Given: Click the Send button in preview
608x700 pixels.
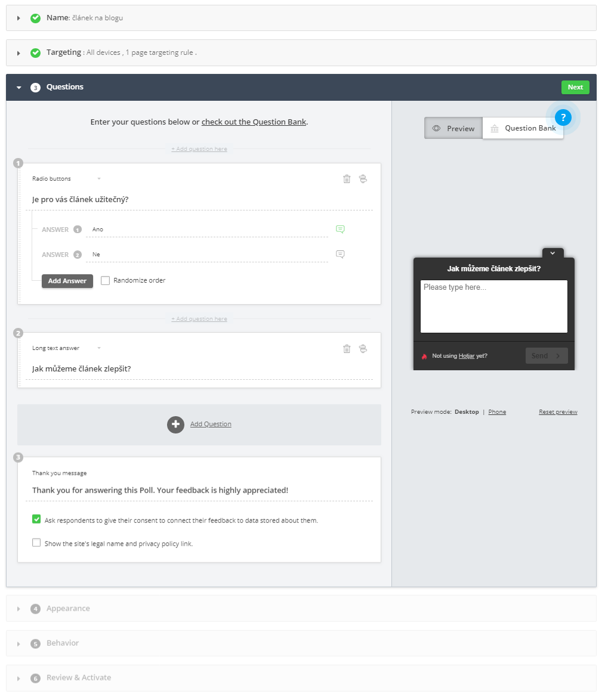Looking at the screenshot, I should point(547,356).
